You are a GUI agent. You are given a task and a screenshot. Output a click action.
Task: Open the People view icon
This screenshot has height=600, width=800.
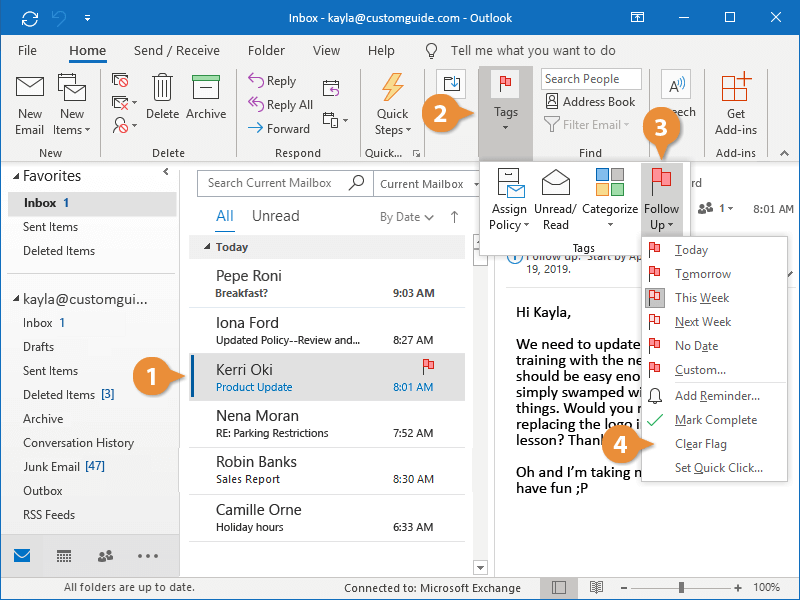coord(105,556)
